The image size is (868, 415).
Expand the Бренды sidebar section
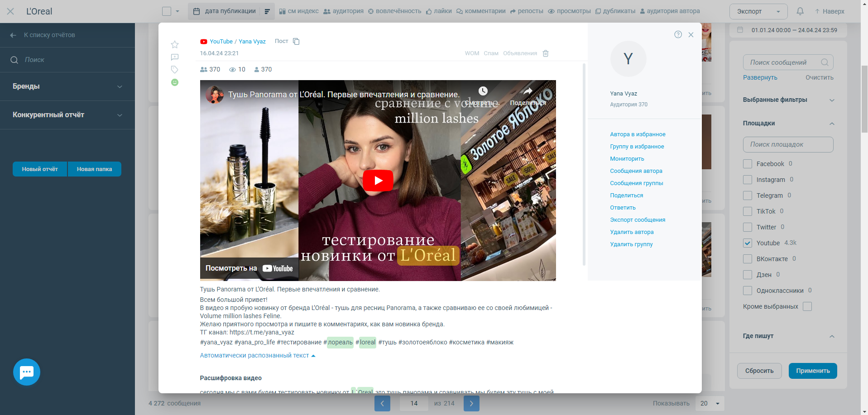(x=67, y=86)
